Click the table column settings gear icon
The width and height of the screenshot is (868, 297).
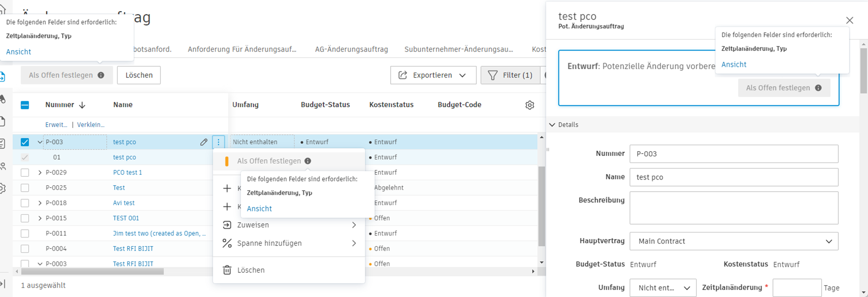[530, 105]
